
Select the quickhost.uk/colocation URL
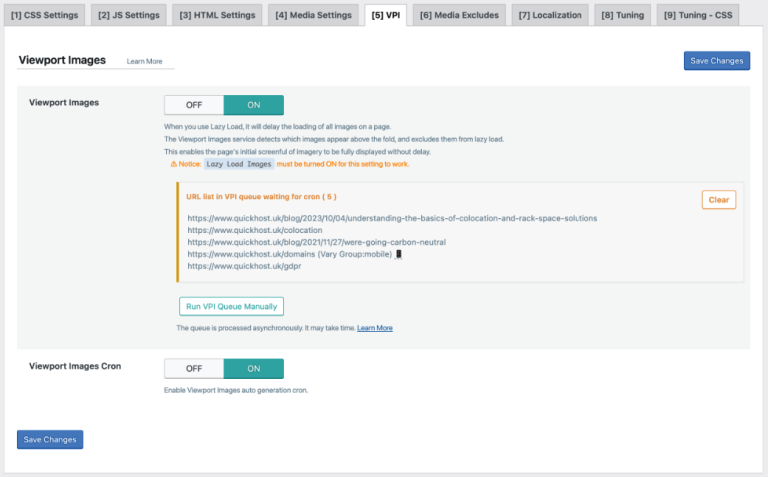pyautogui.click(x=255, y=230)
